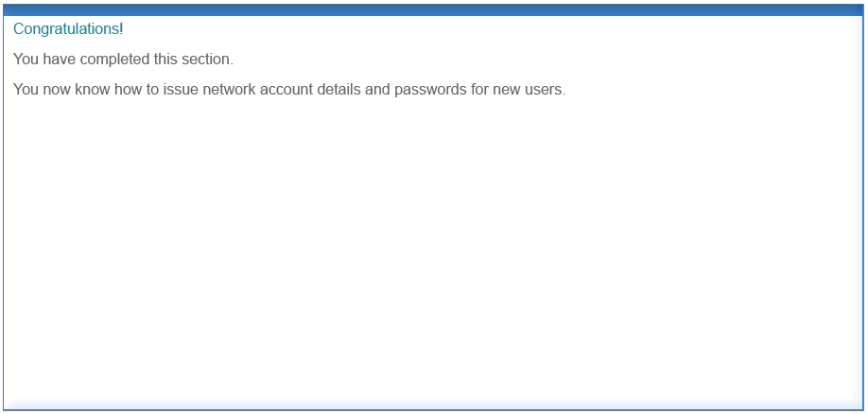Click the word "issue" in the second sentence
The height and width of the screenshot is (414, 868).
pyautogui.click(x=181, y=90)
